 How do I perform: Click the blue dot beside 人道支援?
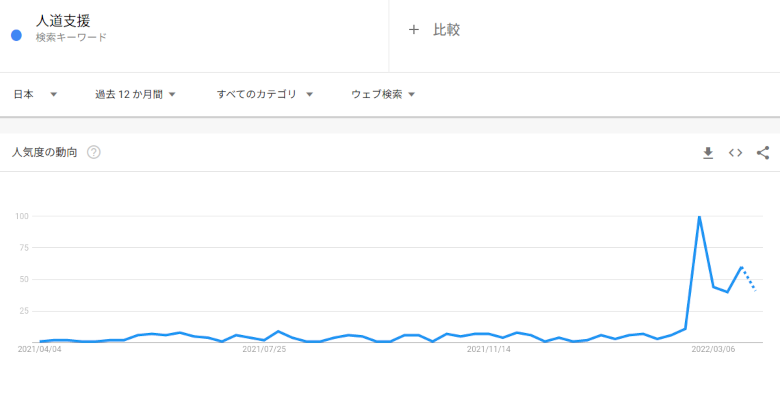pyautogui.click(x=16, y=35)
